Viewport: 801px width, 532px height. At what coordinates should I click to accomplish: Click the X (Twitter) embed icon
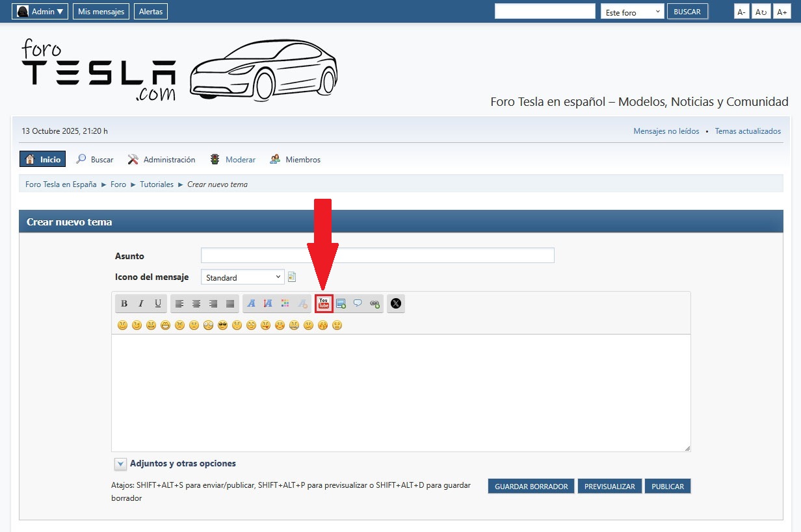coord(395,303)
